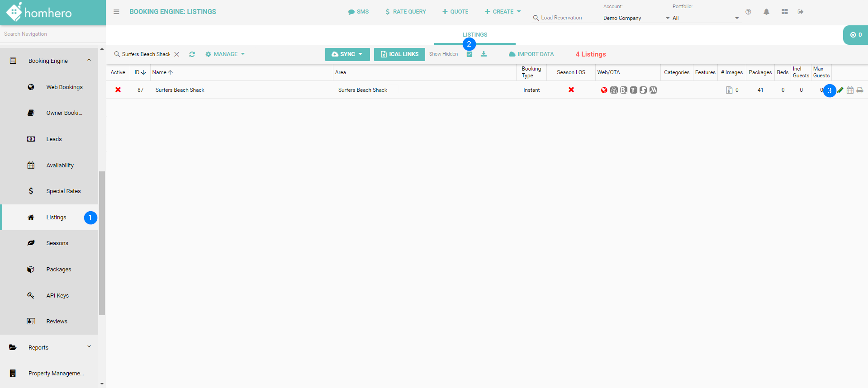Toggle the Show Hidden checkbox
Screen dimensions: 868x388
pos(470,54)
